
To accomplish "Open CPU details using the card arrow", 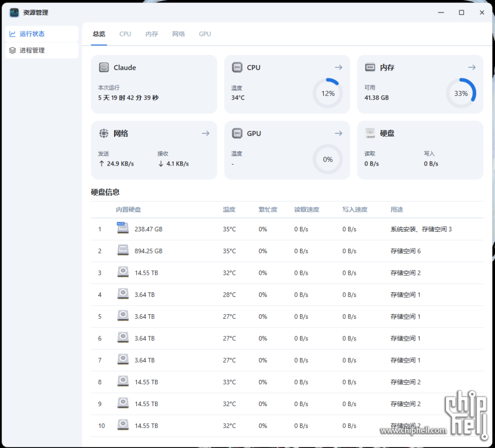I will pos(338,67).
